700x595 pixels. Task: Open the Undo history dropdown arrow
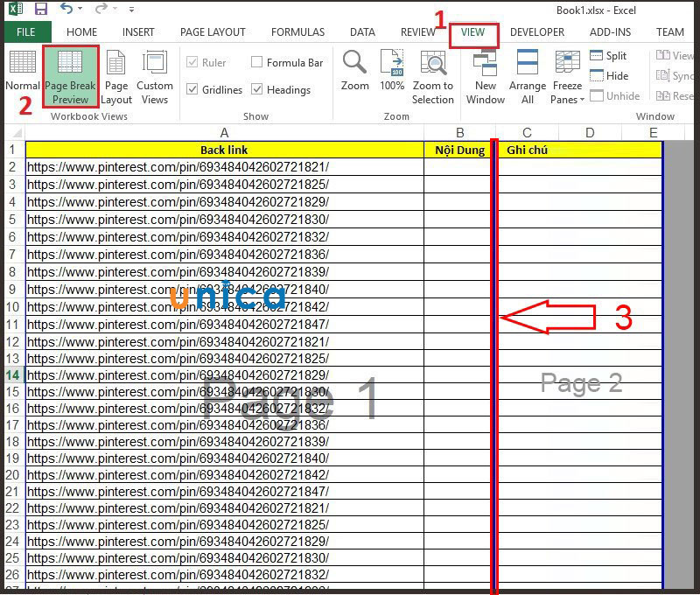point(80,9)
